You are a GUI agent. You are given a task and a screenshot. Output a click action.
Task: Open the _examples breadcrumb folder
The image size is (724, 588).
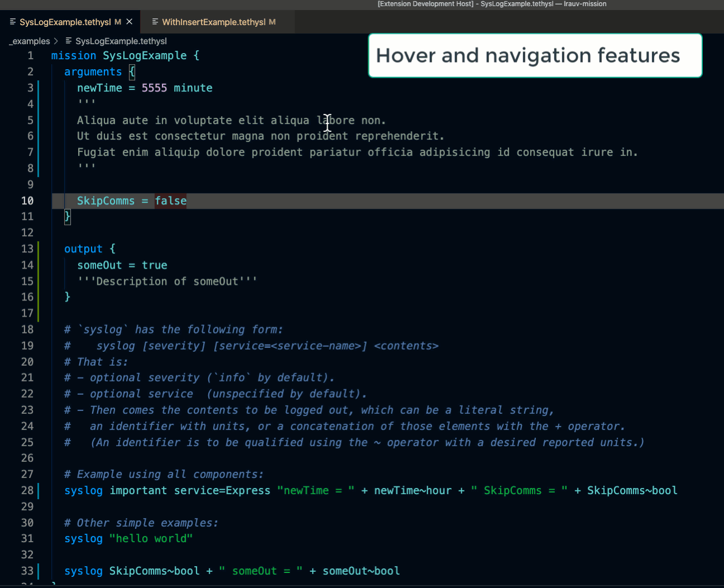click(31, 41)
